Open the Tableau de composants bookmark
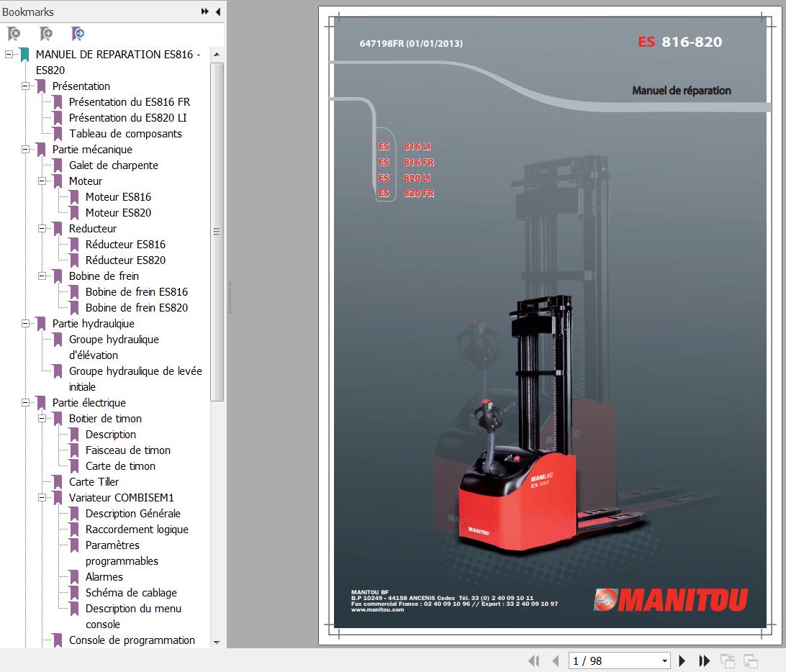This screenshot has width=786, height=672. (125, 134)
